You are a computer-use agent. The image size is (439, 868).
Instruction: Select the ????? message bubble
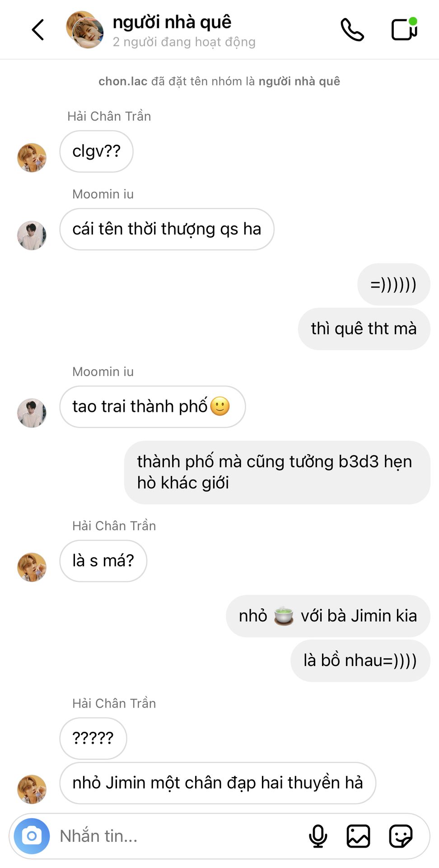click(x=93, y=739)
